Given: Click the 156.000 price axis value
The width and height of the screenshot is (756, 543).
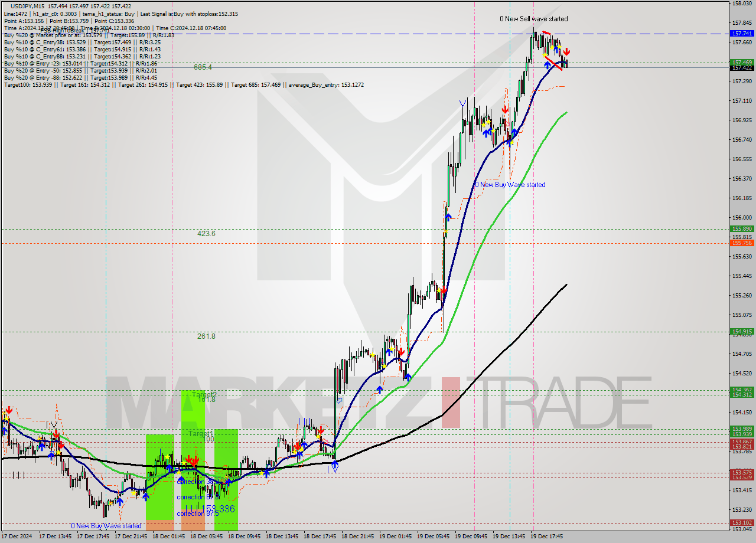Looking at the screenshot, I should (741, 218).
